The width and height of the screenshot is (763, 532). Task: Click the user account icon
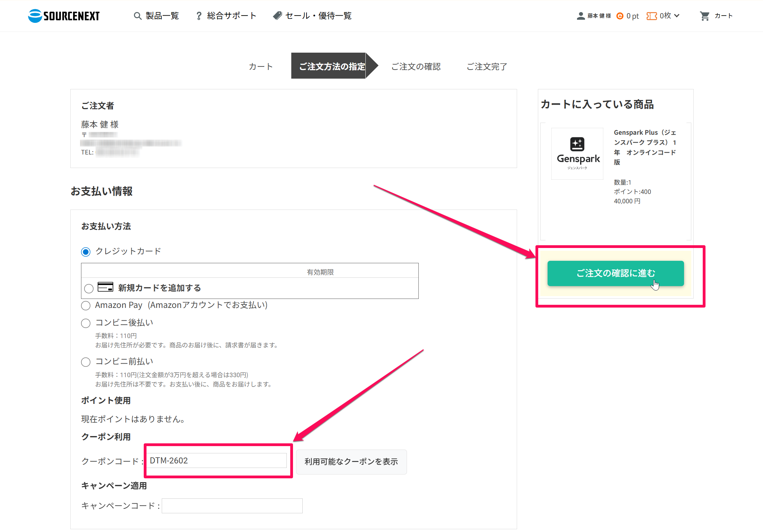(x=580, y=16)
